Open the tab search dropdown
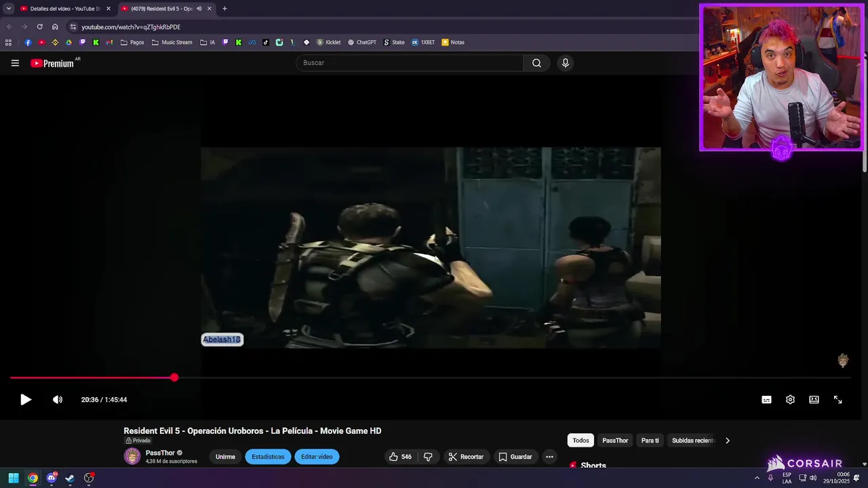 tap(8, 9)
